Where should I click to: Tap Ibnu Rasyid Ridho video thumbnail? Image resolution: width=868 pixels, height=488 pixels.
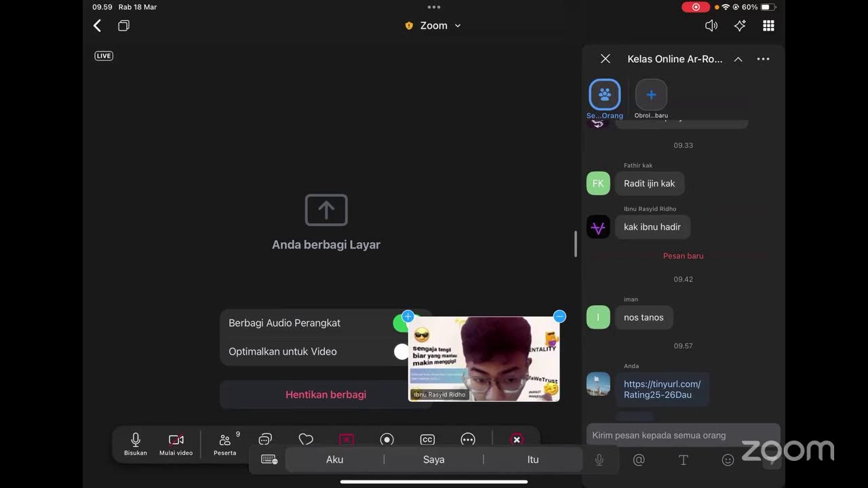pos(484,359)
